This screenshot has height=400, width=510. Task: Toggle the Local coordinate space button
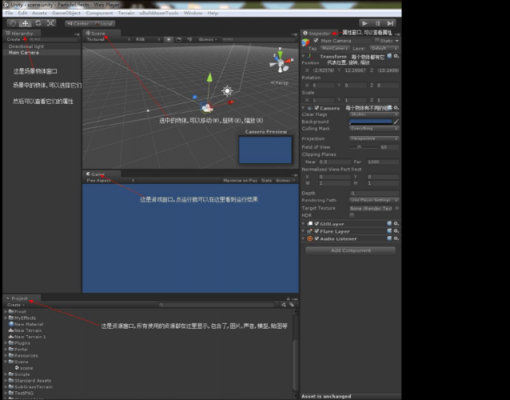(x=103, y=24)
